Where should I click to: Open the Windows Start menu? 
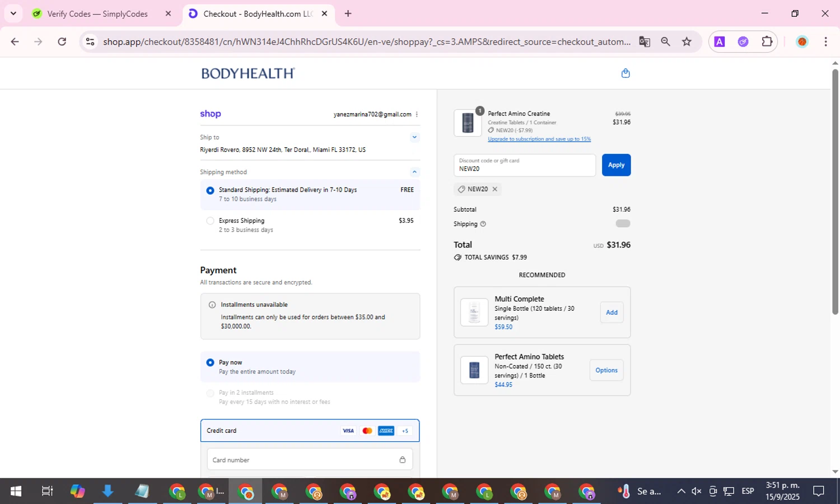(16, 491)
